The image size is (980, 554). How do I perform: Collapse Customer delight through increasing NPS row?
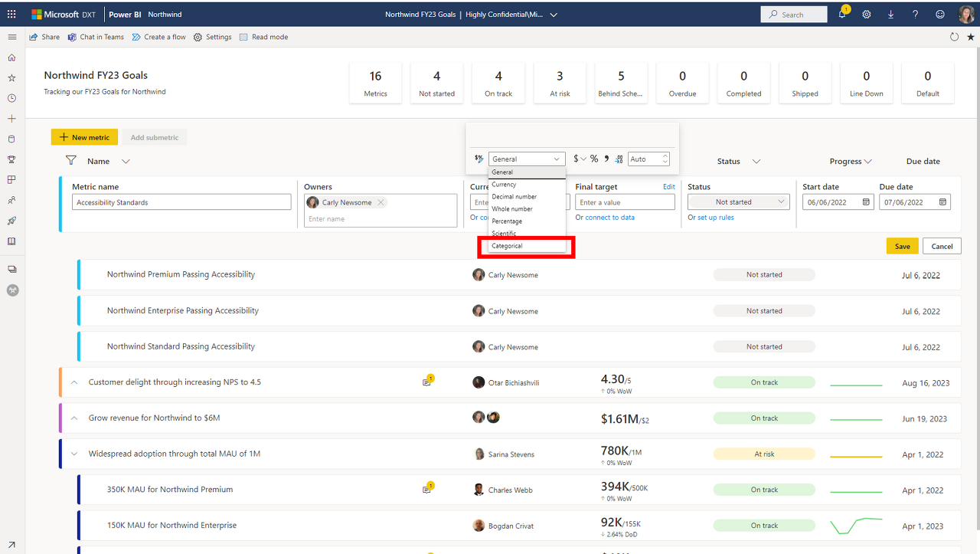pyautogui.click(x=74, y=382)
